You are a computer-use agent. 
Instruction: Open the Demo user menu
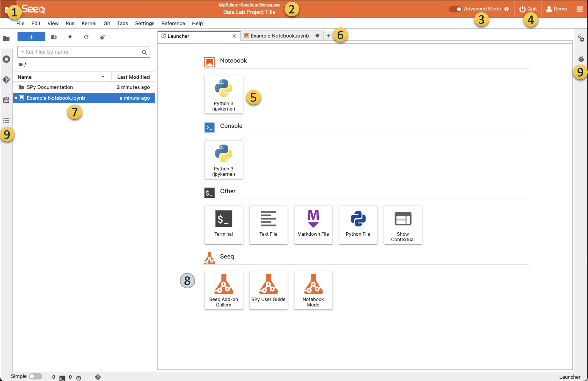(x=557, y=9)
